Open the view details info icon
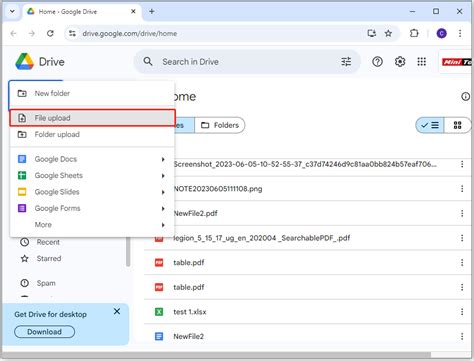This screenshot has height=361, width=474. [x=465, y=97]
